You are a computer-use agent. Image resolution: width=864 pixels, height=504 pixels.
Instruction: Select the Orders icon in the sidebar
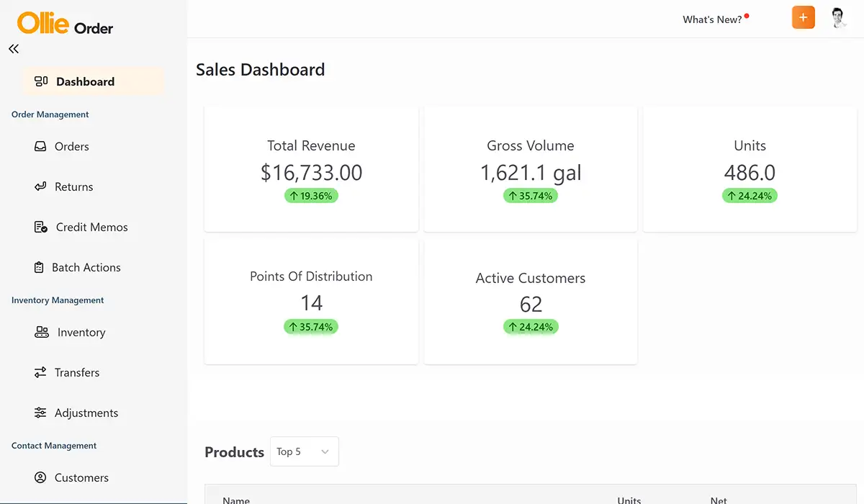pos(39,146)
